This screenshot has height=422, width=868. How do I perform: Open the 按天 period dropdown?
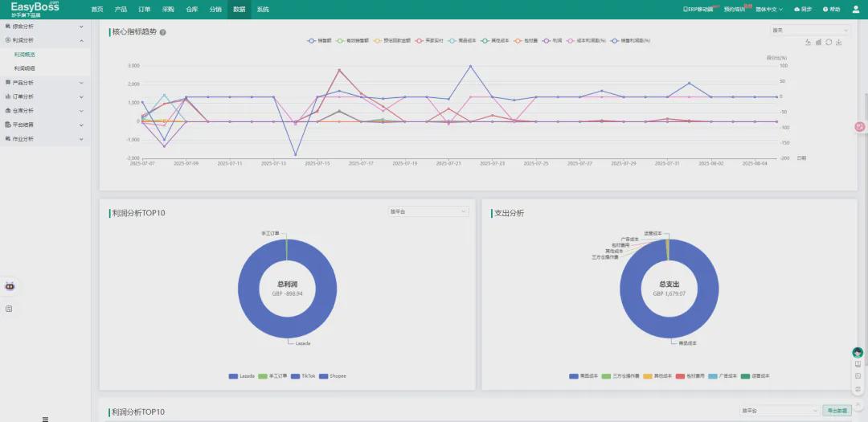click(810, 30)
